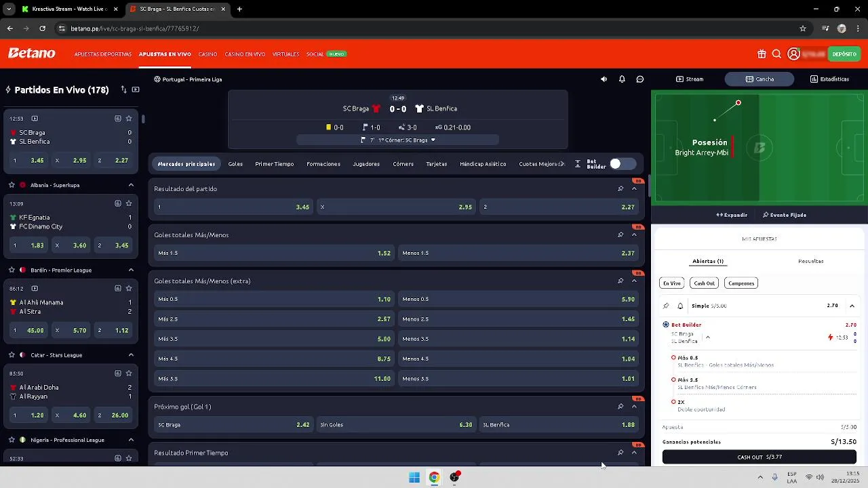Click the Portugal - Primeira Liga breadcrumb
The image size is (868, 488).
click(x=188, y=79)
